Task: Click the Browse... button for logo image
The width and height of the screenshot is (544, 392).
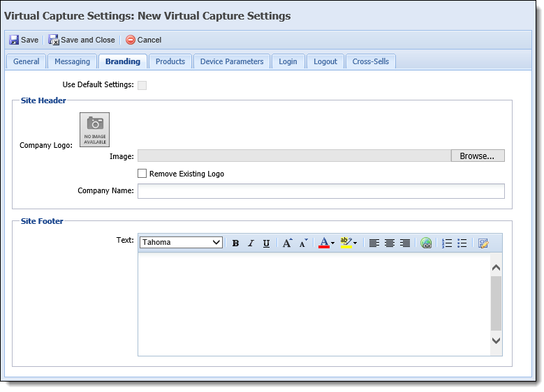Action: (478, 156)
